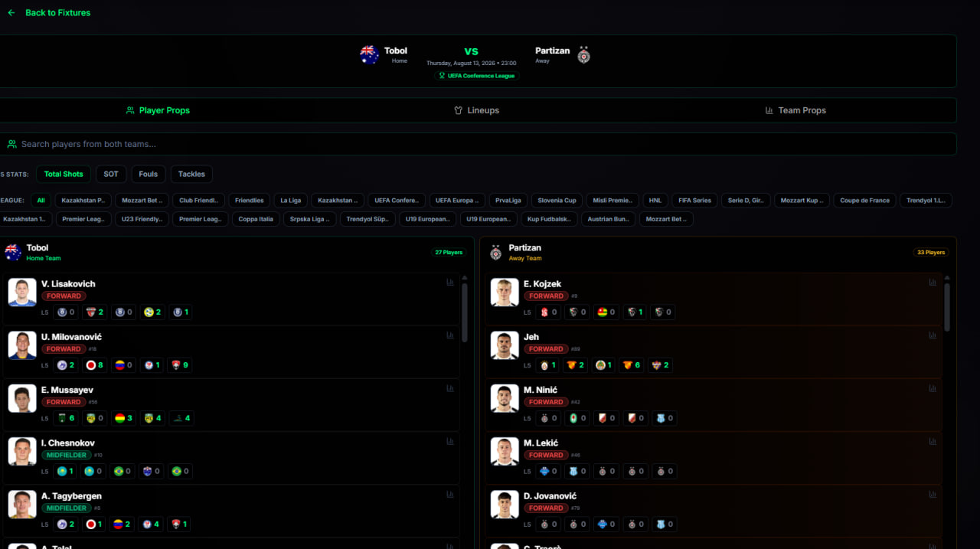Filter by HNL league chip
This screenshot has width=980, height=549.
655,201
